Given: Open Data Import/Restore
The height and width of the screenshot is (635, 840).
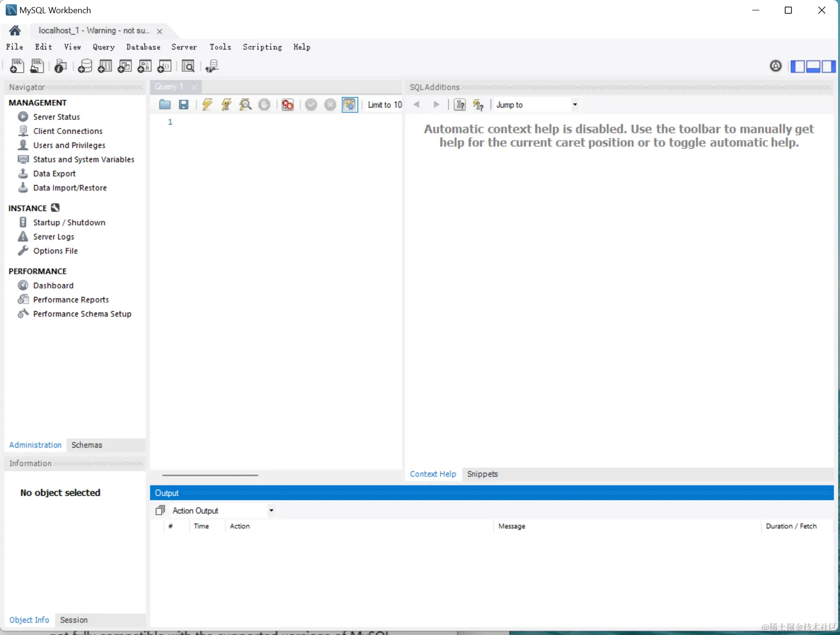Looking at the screenshot, I should click(70, 187).
